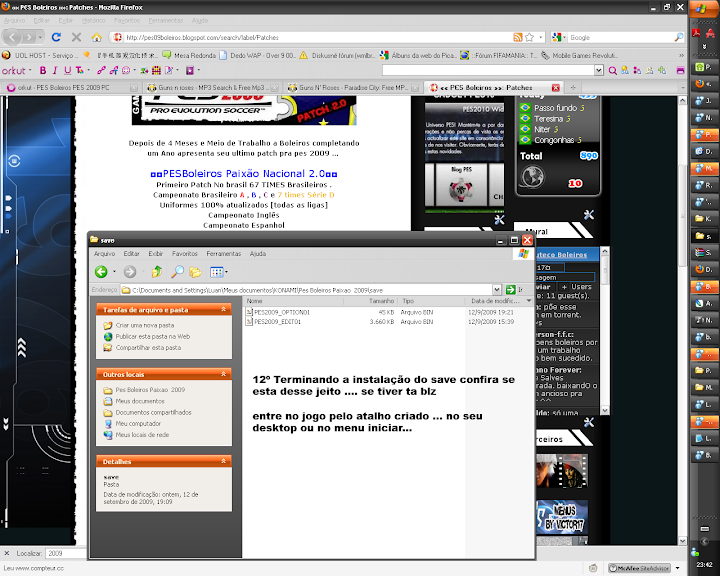This screenshot has height=576, width=720.
Task: Click the Explorer Back arrow button
Action: 101,271
